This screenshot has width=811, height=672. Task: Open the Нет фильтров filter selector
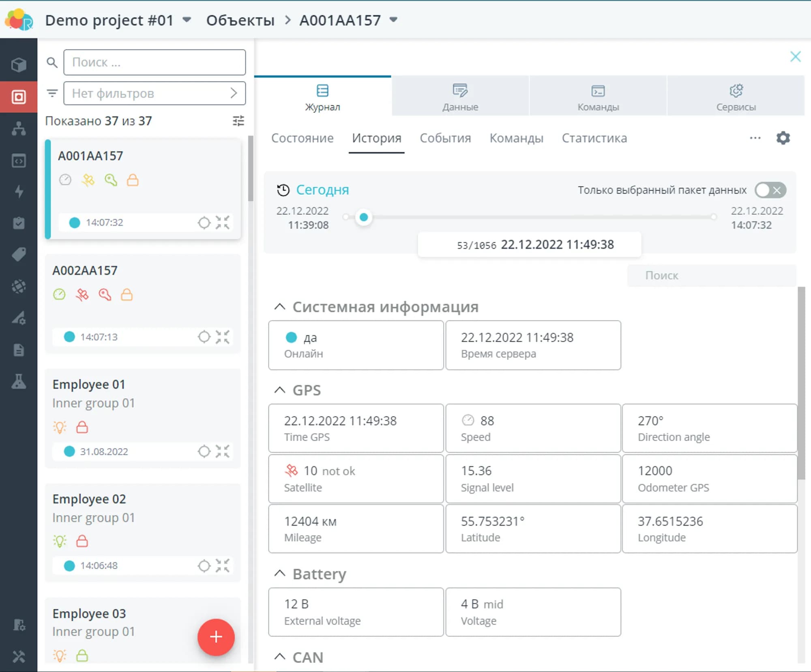154,93
